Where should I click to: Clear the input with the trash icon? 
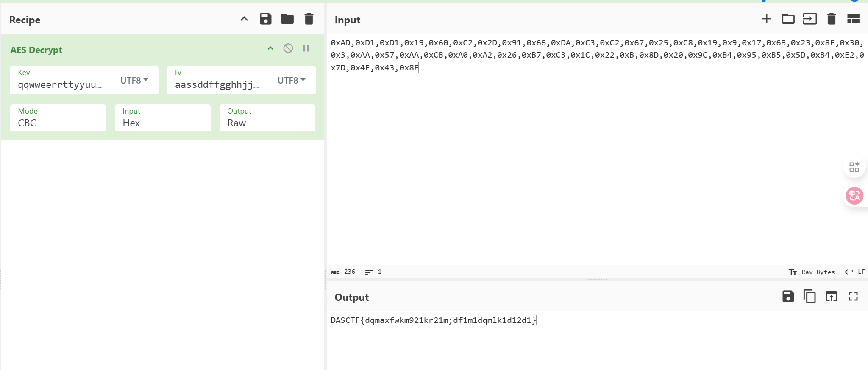pos(831,19)
